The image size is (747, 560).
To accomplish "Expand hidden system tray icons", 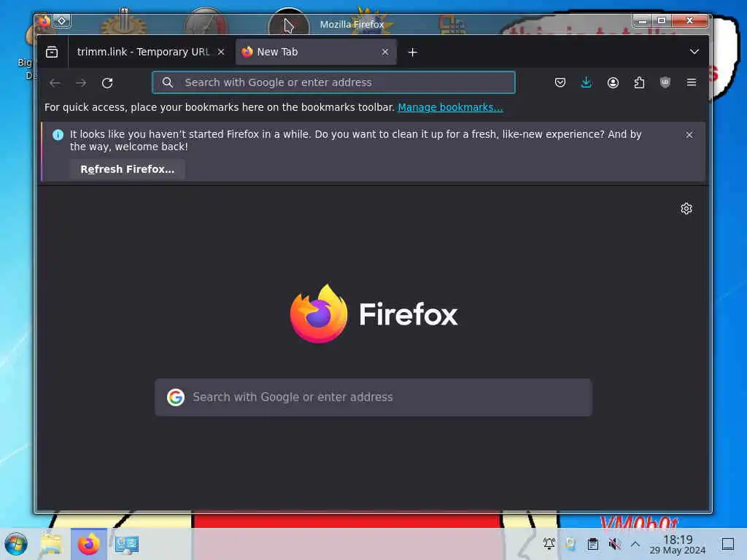I will (x=635, y=544).
